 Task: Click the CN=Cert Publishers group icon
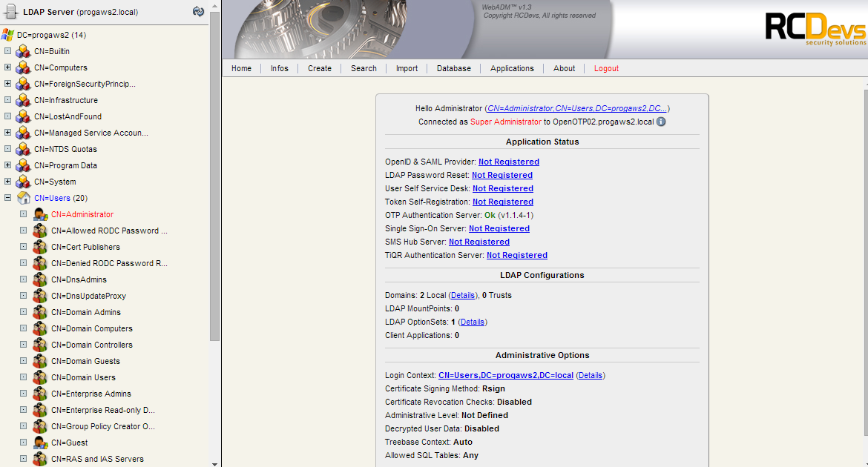tap(40, 248)
